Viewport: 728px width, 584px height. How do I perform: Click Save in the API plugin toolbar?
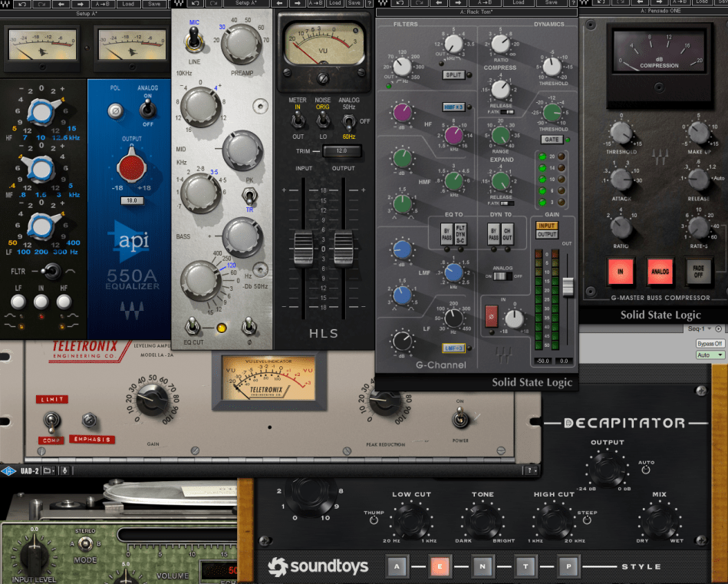click(153, 3)
